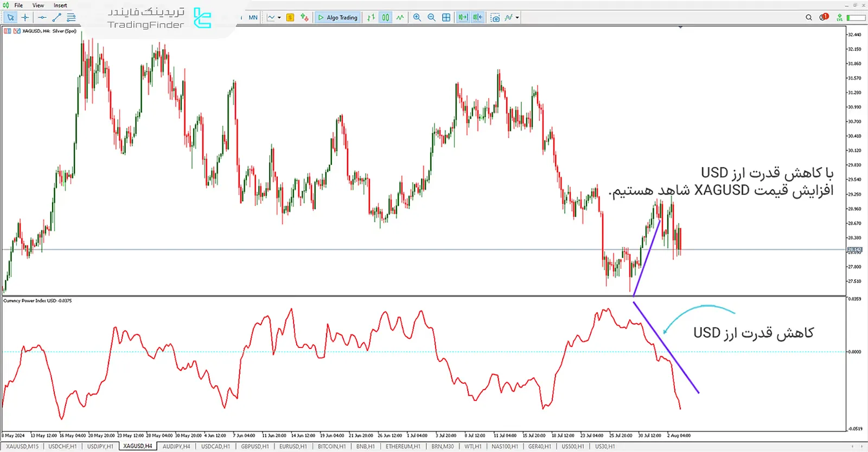The width and height of the screenshot is (868, 452).
Task: Toggle candlestick chart display
Action: point(385,17)
